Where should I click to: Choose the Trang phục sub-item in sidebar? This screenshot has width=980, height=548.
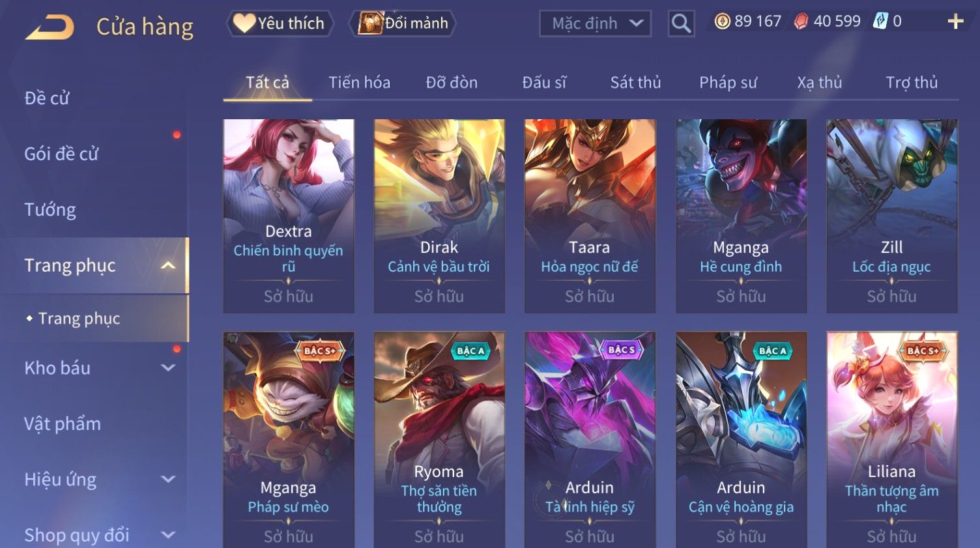tap(79, 319)
